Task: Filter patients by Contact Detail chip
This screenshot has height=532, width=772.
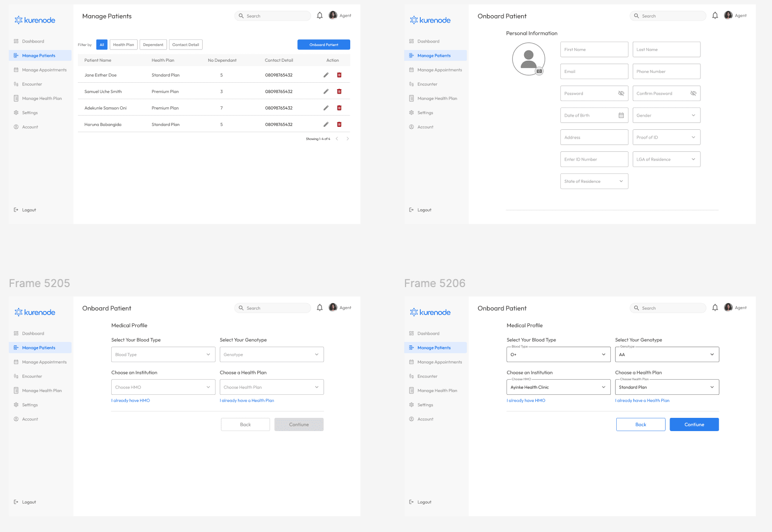Action: pos(186,45)
